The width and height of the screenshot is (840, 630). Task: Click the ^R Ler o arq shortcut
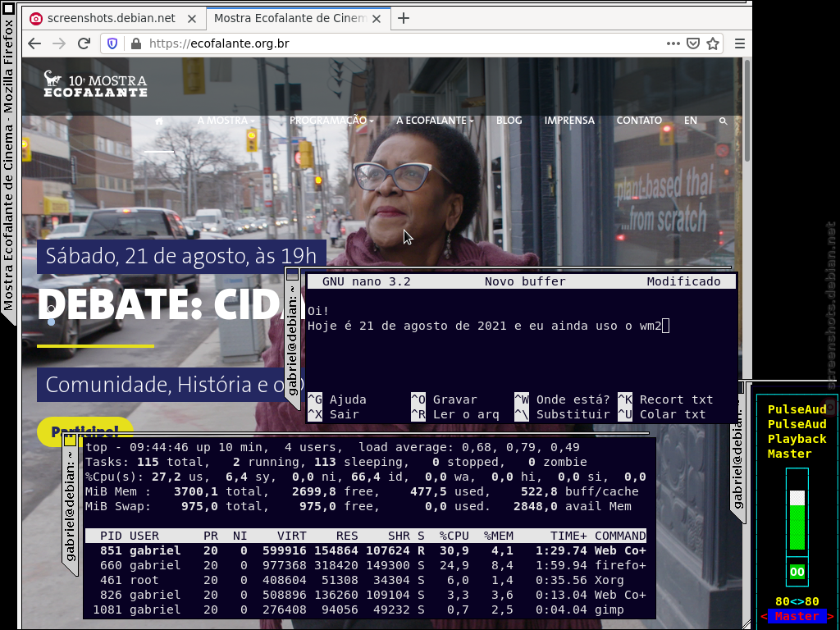point(455,414)
